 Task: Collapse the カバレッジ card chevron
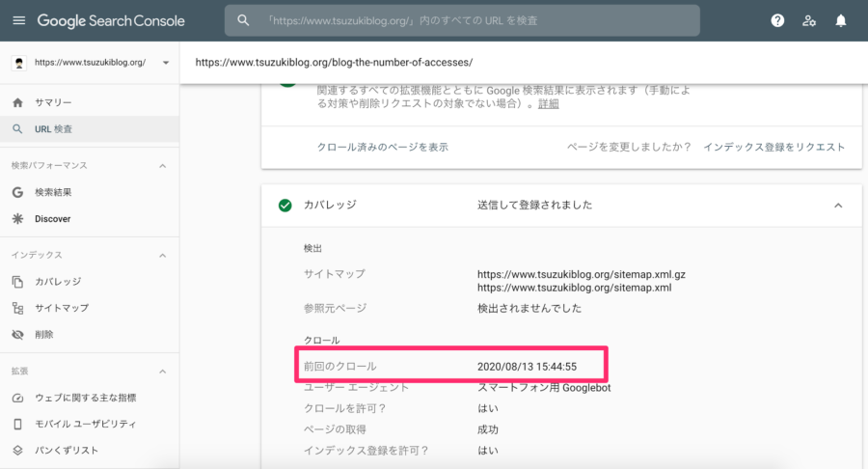[838, 206]
